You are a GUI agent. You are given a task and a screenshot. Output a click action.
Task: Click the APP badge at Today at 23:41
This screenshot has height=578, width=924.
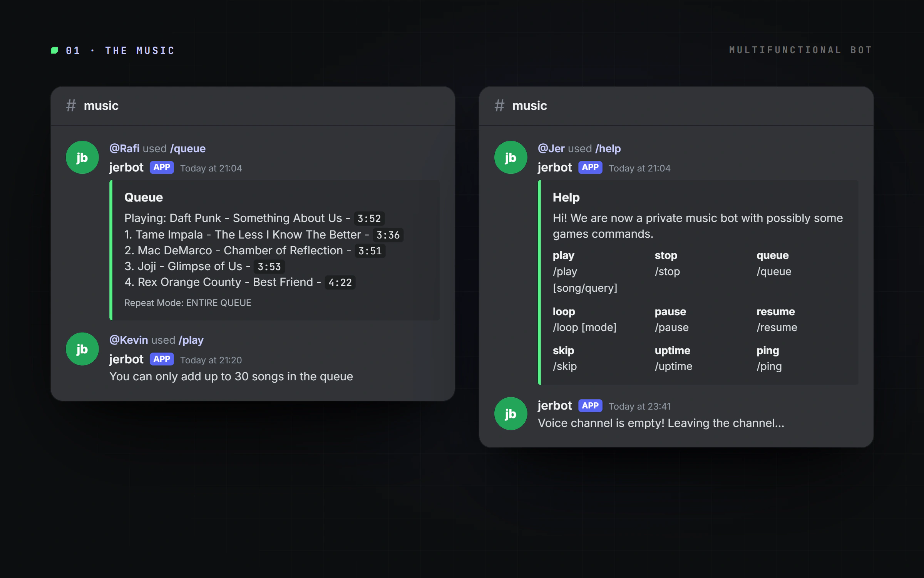click(x=590, y=406)
